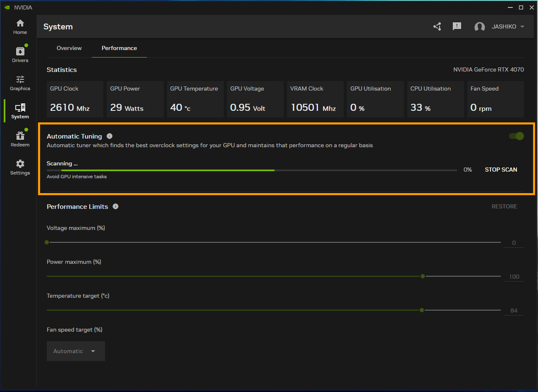
Task: Open the Redeem section
Action: tap(20, 139)
